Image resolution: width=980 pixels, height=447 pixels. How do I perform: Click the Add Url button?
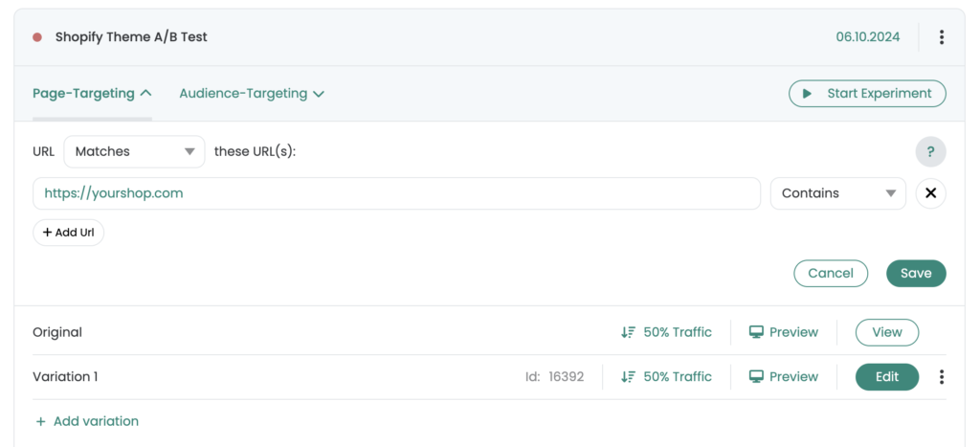pyautogui.click(x=69, y=233)
